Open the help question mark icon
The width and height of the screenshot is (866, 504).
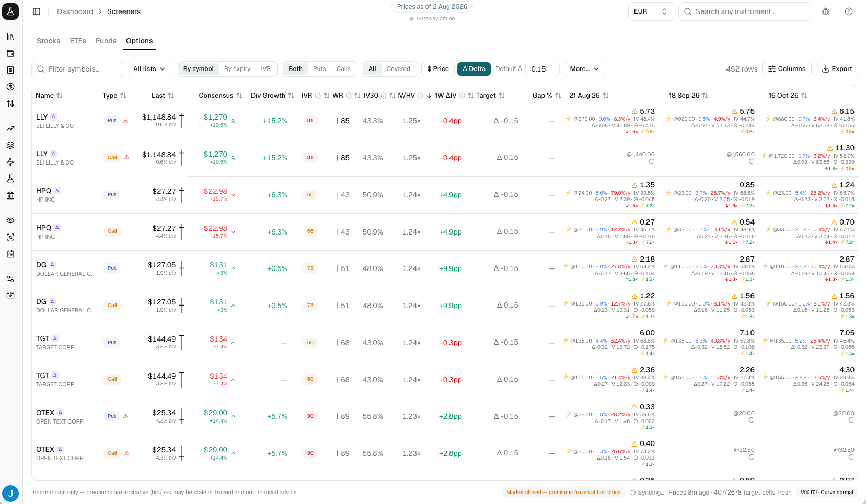click(x=849, y=11)
